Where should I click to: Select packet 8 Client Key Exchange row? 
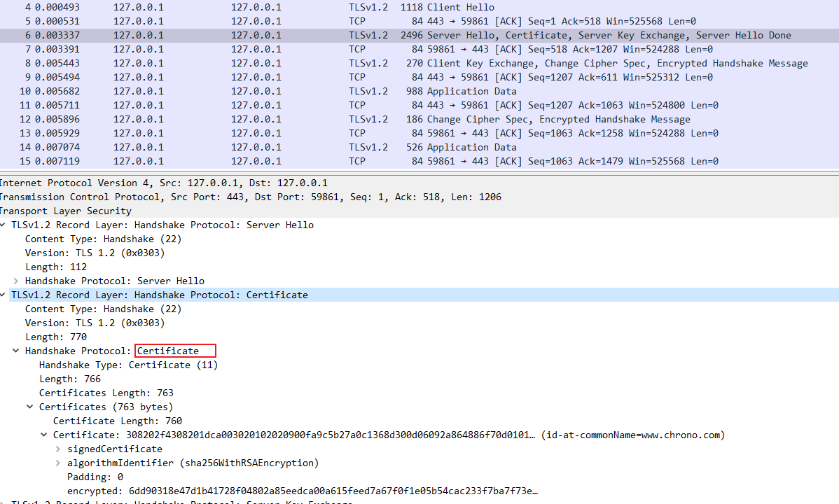pyautogui.click(x=420, y=63)
